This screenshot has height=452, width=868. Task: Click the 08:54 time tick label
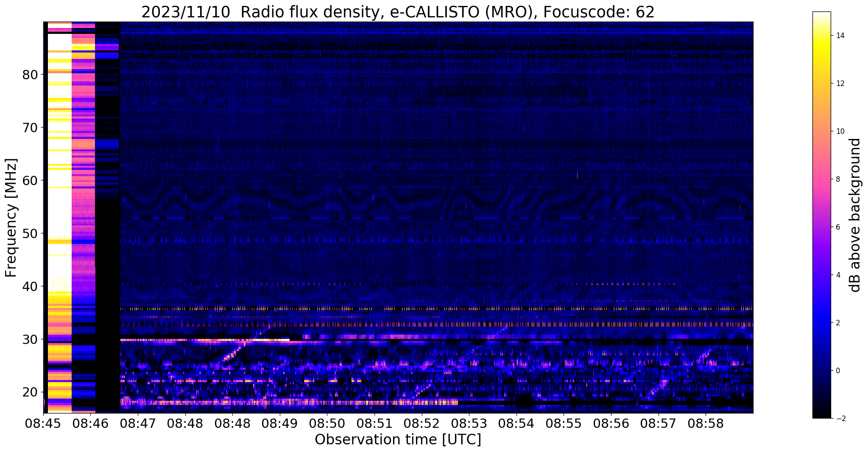pyautogui.click(x=516, y=424)
